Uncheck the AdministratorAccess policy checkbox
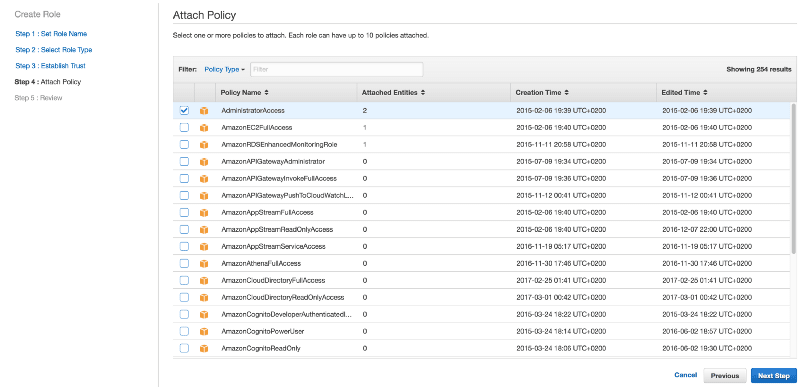The width and height of the screenshot is (800, 387). point(184,111)
